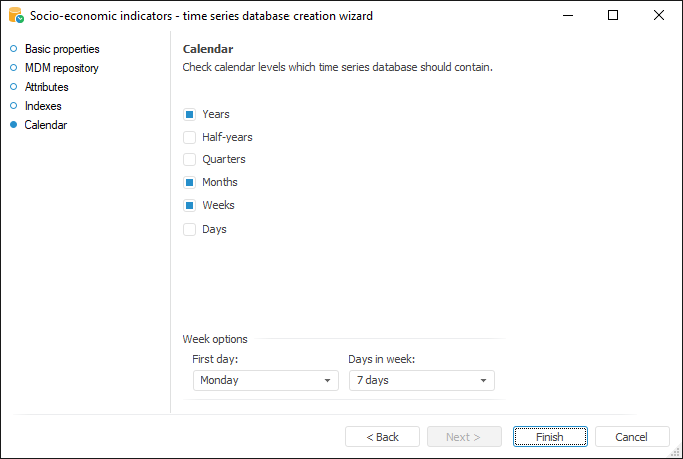This screenshot has width=683, height=459.
Task: Click the Back button
Action: point(382,437)
